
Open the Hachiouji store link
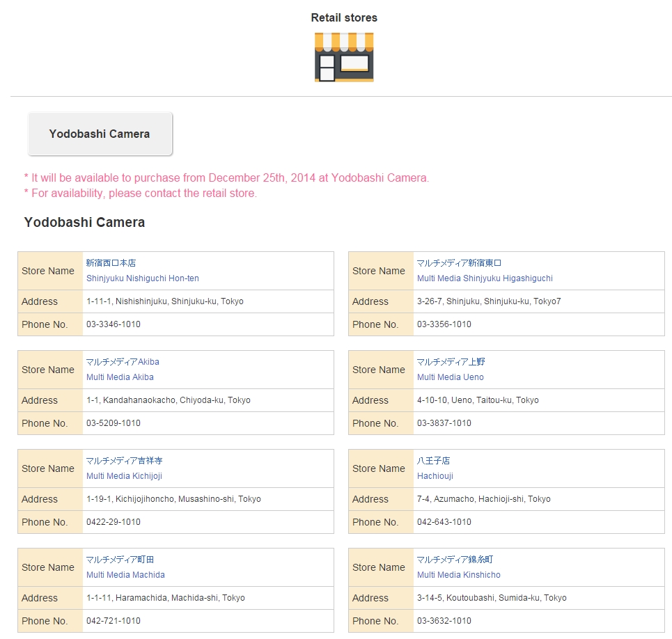435,476
